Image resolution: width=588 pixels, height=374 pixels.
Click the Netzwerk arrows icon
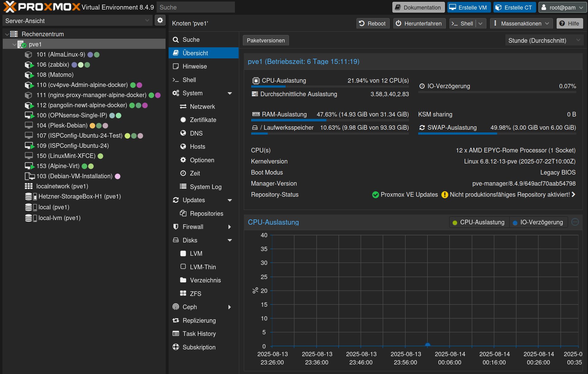(183, 107)
